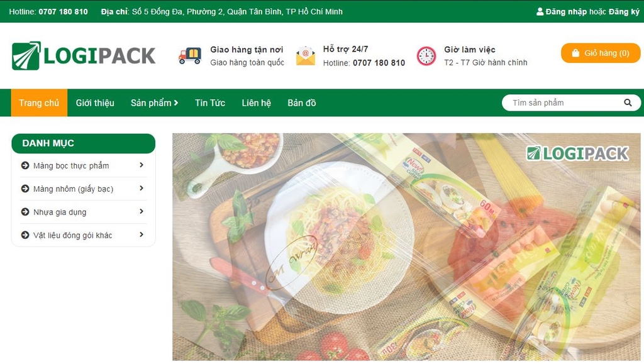Click the delivery truck icon
Image resolution: width=644 pixels, height=364 pixels.
(x=190, y=56)
